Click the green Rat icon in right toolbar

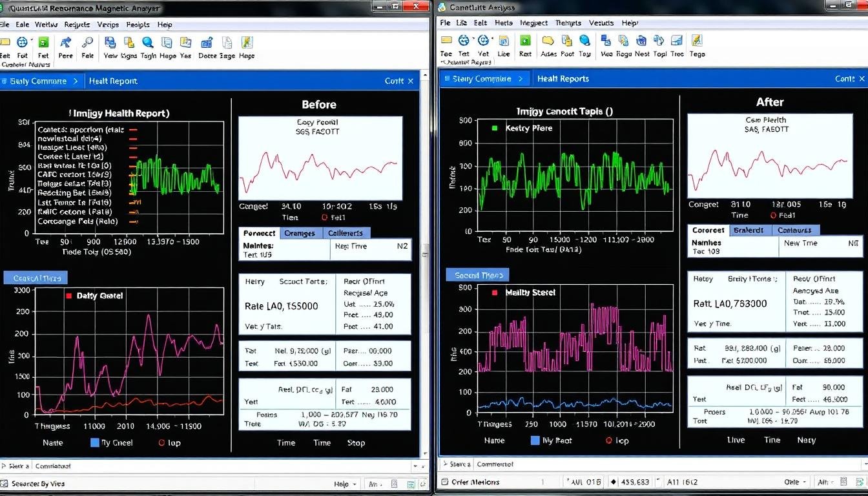point(525,41)
